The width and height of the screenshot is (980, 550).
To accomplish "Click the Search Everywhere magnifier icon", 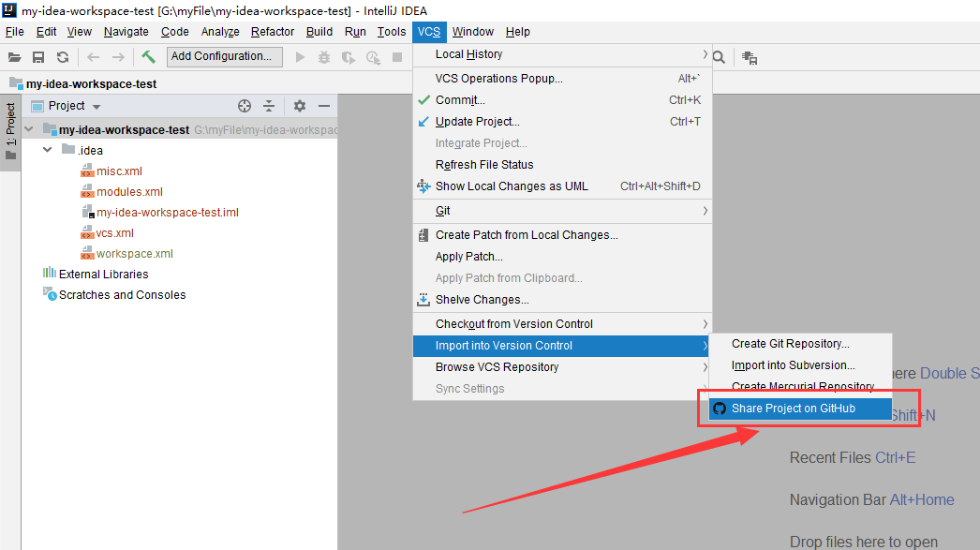I will coord(719,57).
